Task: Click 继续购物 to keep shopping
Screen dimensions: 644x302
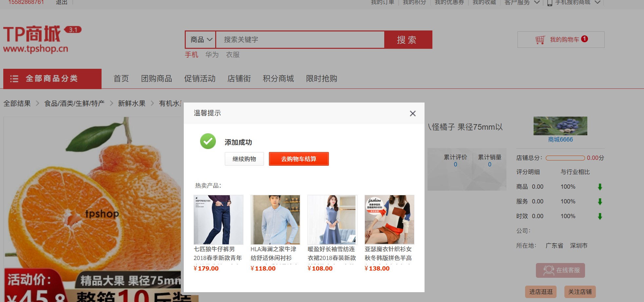Action: [244, 159]
